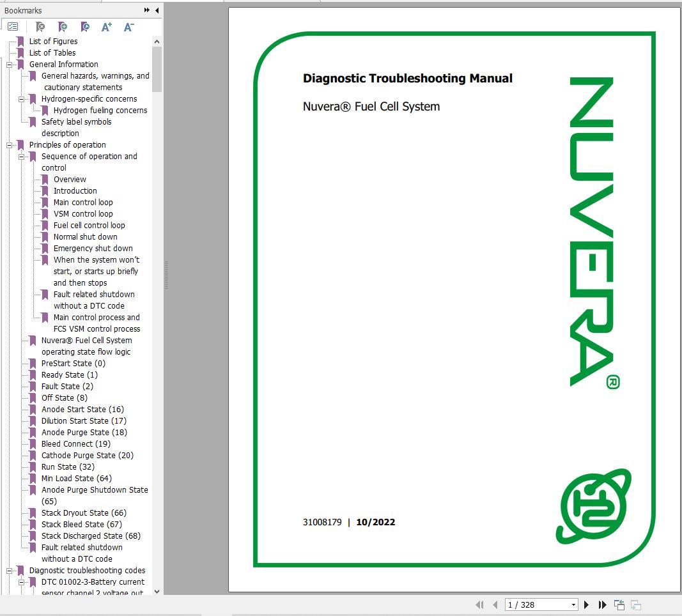Open the bookmarks options list icon
The image size is (682, 616).
(13, 27)
